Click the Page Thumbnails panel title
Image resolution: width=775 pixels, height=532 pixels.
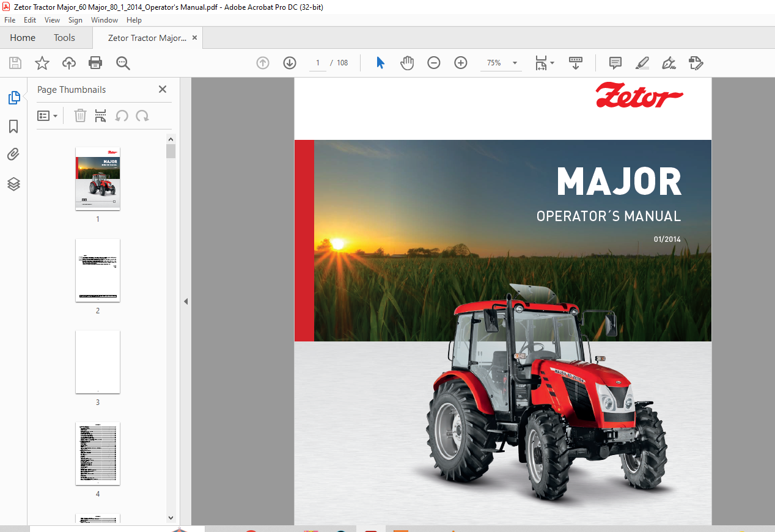pos(72,89)
